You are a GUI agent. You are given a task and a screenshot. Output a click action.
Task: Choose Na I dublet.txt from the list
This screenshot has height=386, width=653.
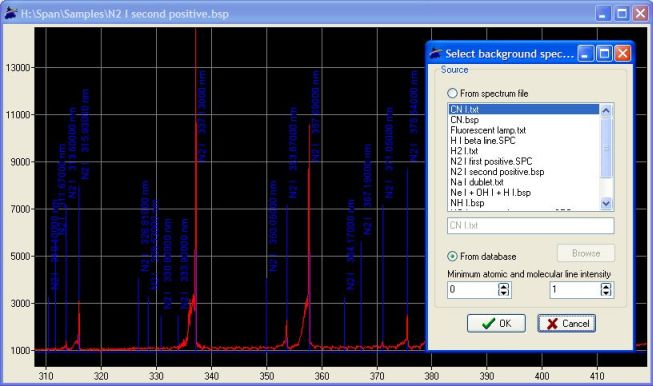(x=524, y=182)
